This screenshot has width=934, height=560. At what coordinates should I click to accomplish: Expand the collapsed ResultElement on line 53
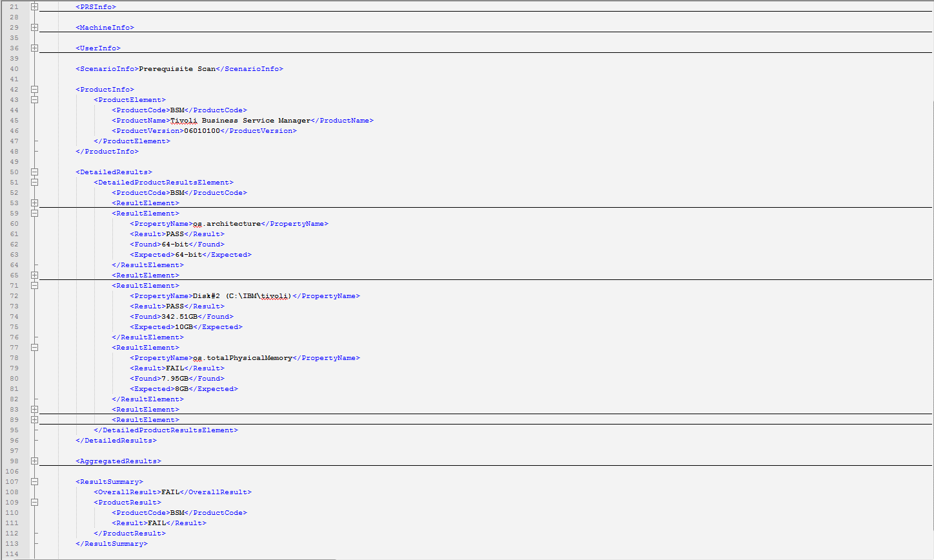[x=34, y=203]
